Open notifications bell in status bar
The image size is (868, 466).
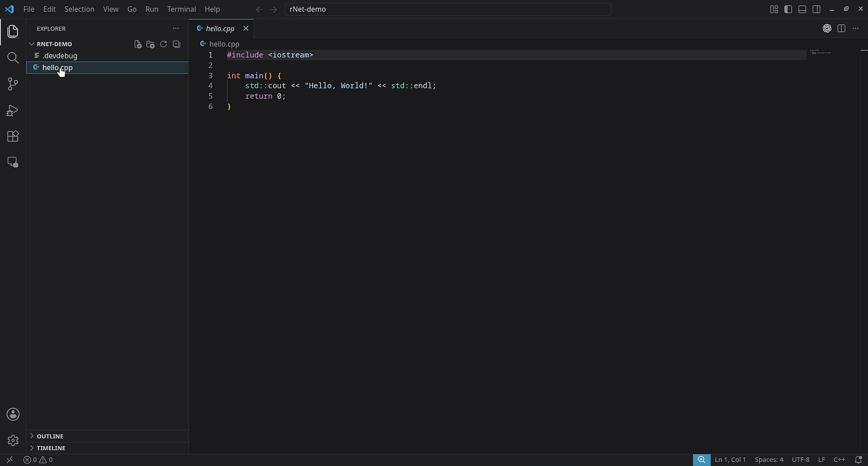[x=858, y=460]
